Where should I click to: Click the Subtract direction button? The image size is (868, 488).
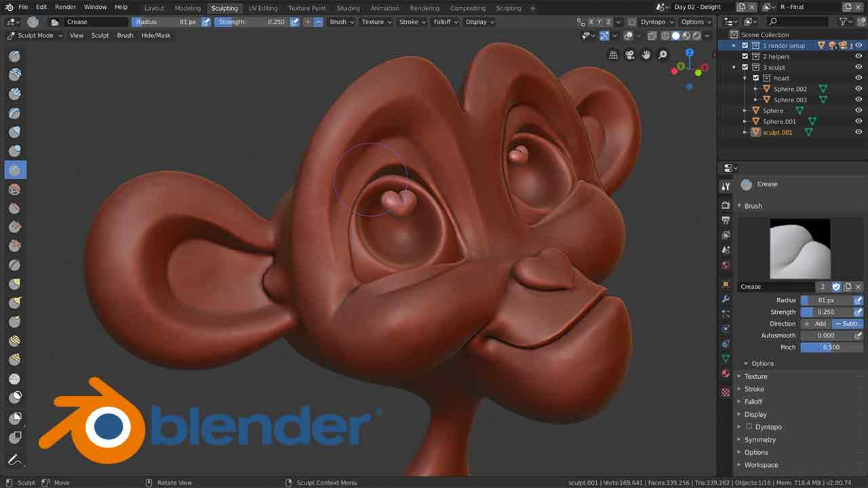tap(847, 324)
